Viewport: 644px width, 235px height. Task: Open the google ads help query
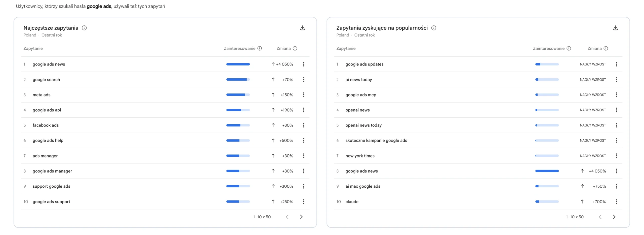48,141
